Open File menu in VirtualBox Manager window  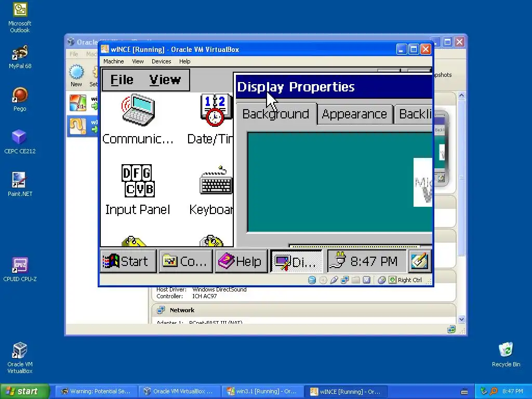pos(74,54)
